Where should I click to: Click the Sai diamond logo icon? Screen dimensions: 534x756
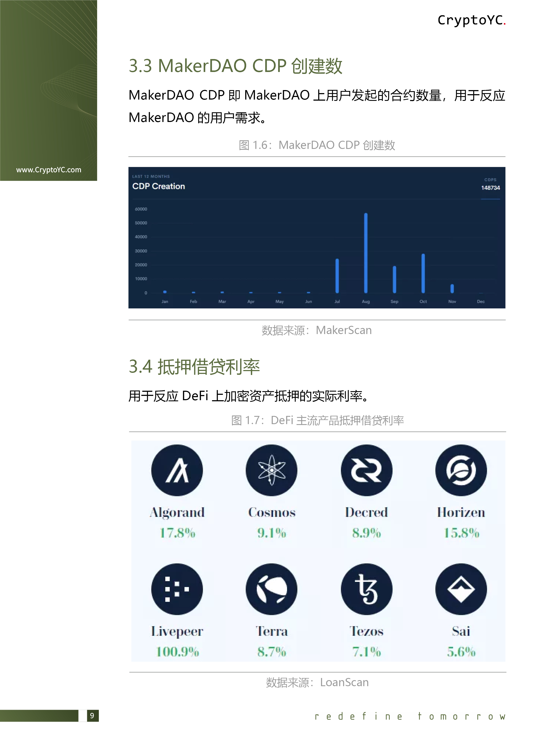pos(461,589)
